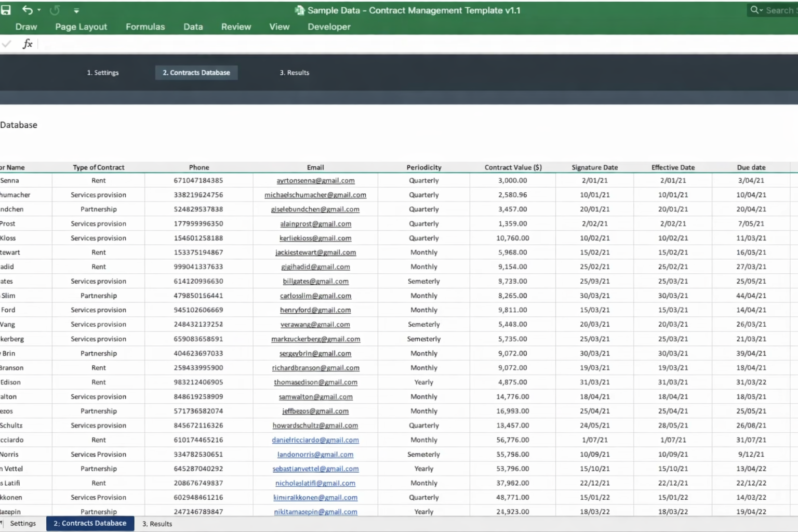Select contract value cell 10,760.00
Screen dimensions: 798x532
(x=513, y=238)
